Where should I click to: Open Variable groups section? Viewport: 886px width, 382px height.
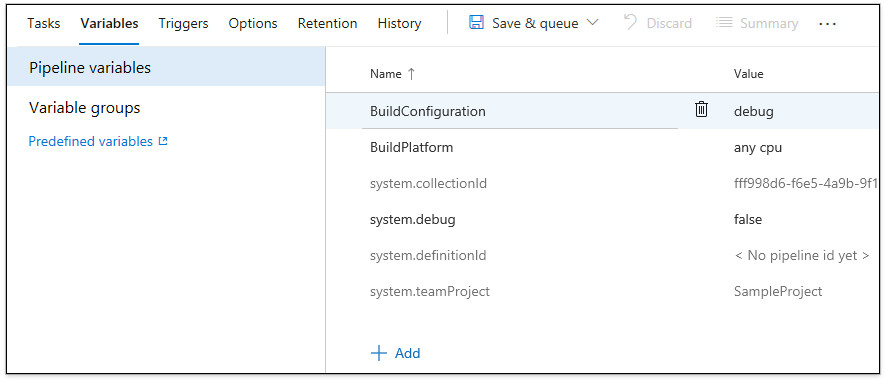tap(84, 107)
